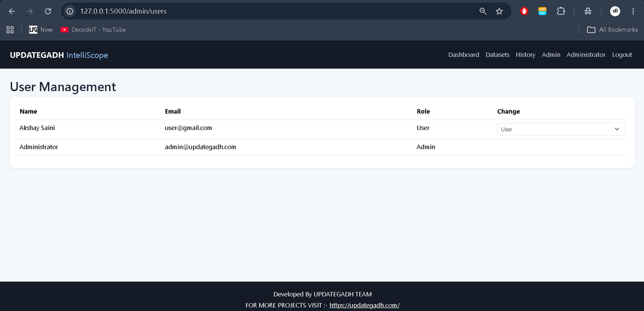Open the red stop-hand extension icon

[524, 11]
